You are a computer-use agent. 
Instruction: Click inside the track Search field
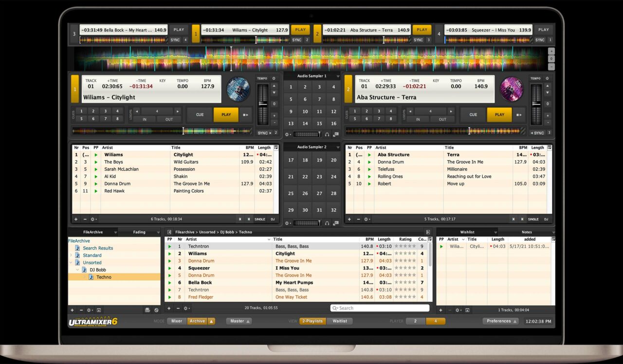pos(380,308)
